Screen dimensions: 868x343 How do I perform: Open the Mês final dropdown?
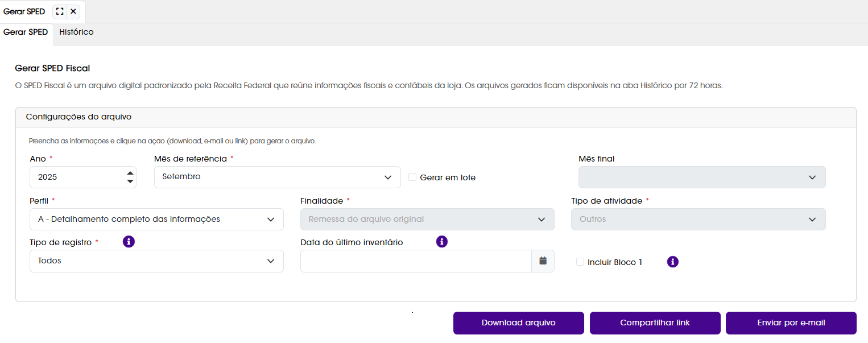click(x=702, y=177)
